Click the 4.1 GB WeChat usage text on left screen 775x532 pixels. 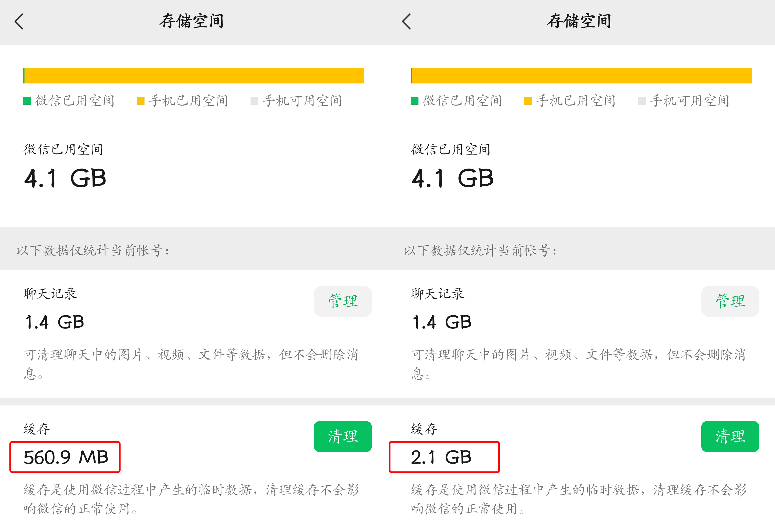(65, 179)
